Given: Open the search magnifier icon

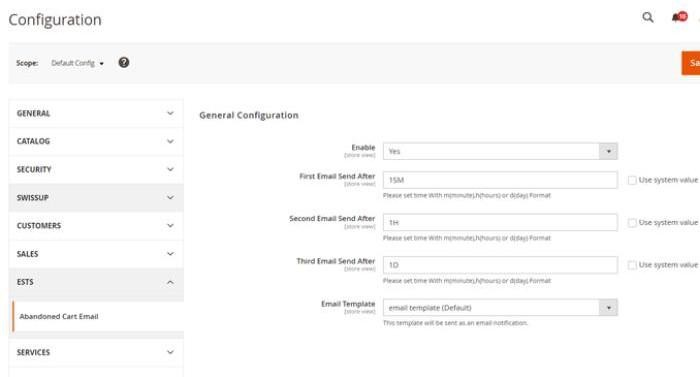Looking at the screenshot, I should [648, 17].
